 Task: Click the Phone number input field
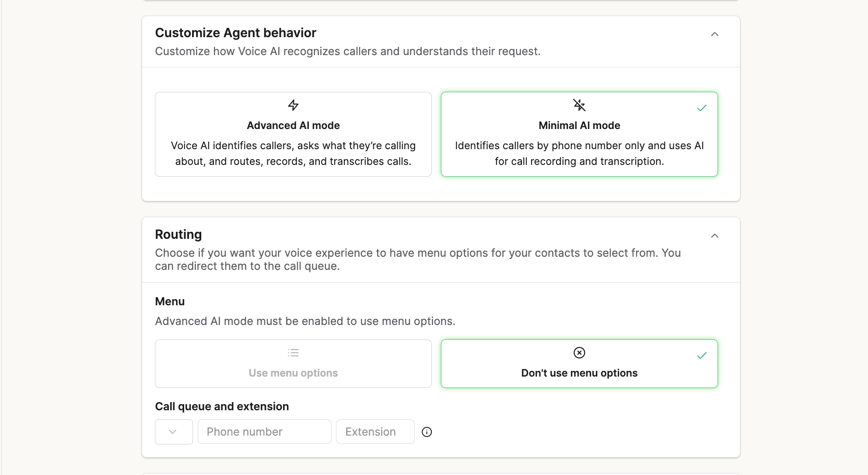pyautogui.click(x=264, y=432)
